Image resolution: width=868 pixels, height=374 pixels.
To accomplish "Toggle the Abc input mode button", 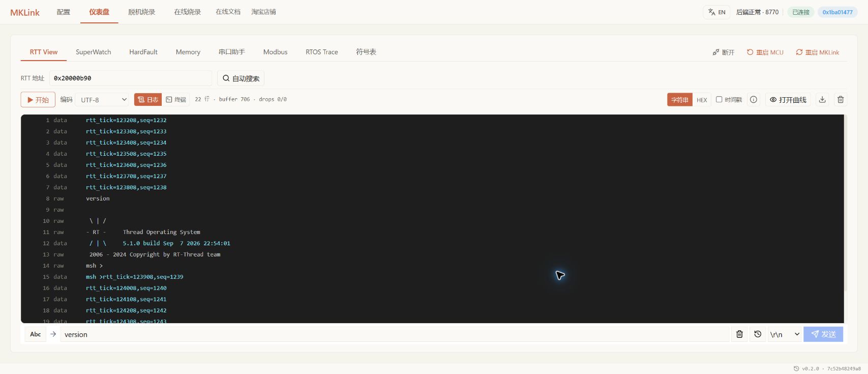I will [x=36, y=334].
